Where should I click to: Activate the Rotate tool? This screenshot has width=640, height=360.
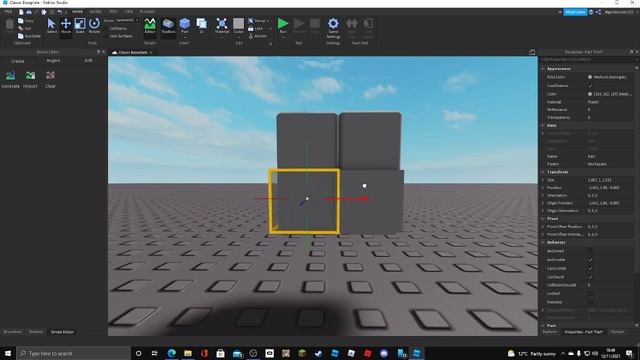(94, 26)
